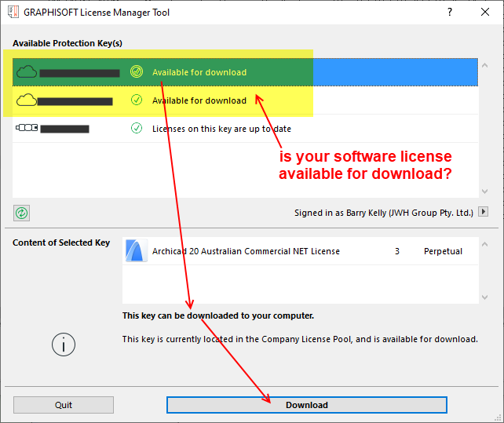Select the first cloud key row
The width and height of the screenshot is (504, 423).
click(x=245, y=72)
